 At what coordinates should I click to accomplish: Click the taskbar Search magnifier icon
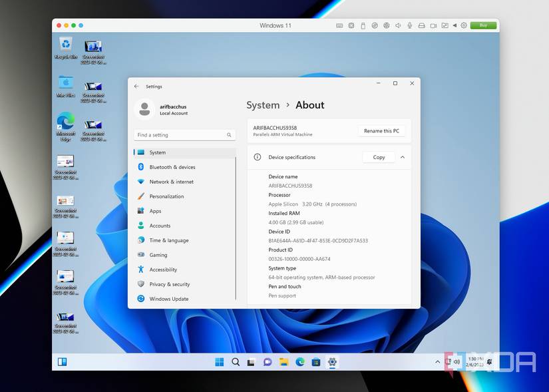click(x=236, y=362)
